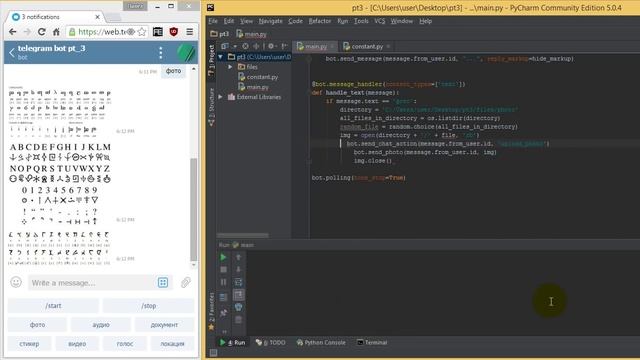Open the Favorites tool window tab
The height and width of the screenshot is (360, 640).
click(x=211, y=311)
